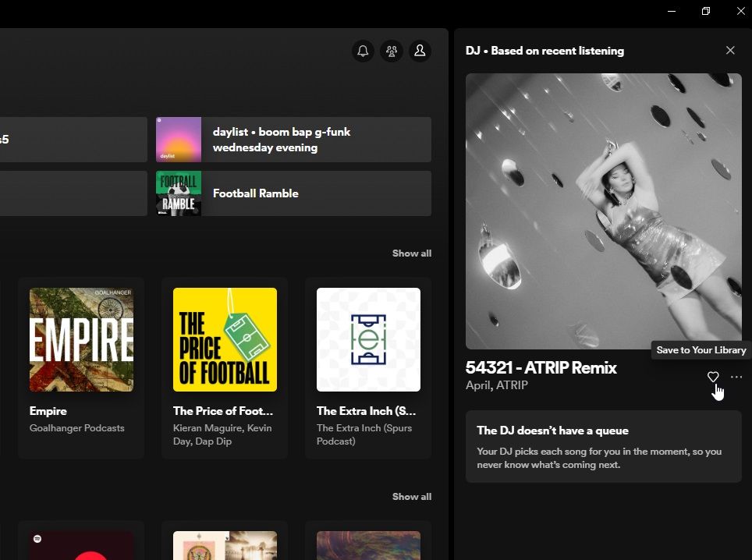This screenshot has width=752, height=560.
Task: Click the Friend Activity icon
Action: [x=391, y=50]
